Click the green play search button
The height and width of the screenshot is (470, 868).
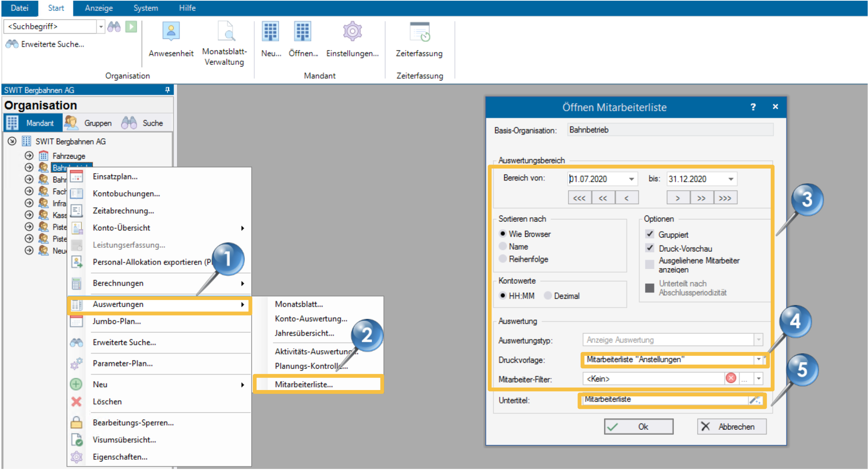pyautogui.click(x=131, y=27)
